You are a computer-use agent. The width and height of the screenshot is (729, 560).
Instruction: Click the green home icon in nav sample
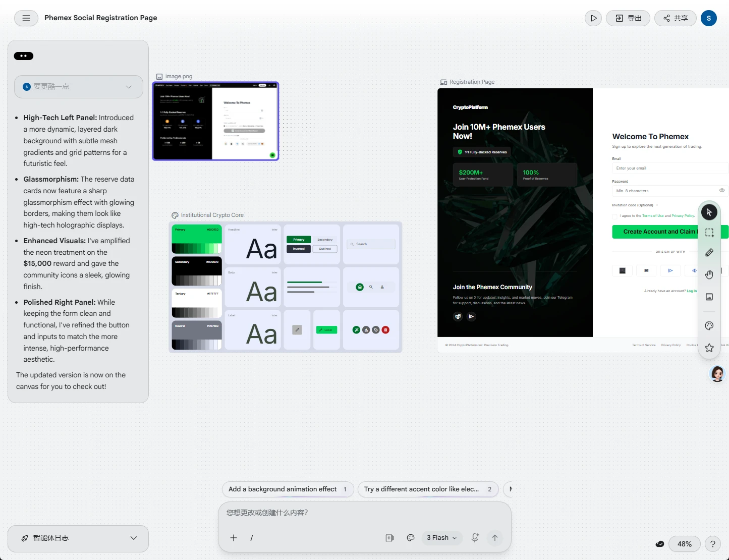(x=360, y=287)
